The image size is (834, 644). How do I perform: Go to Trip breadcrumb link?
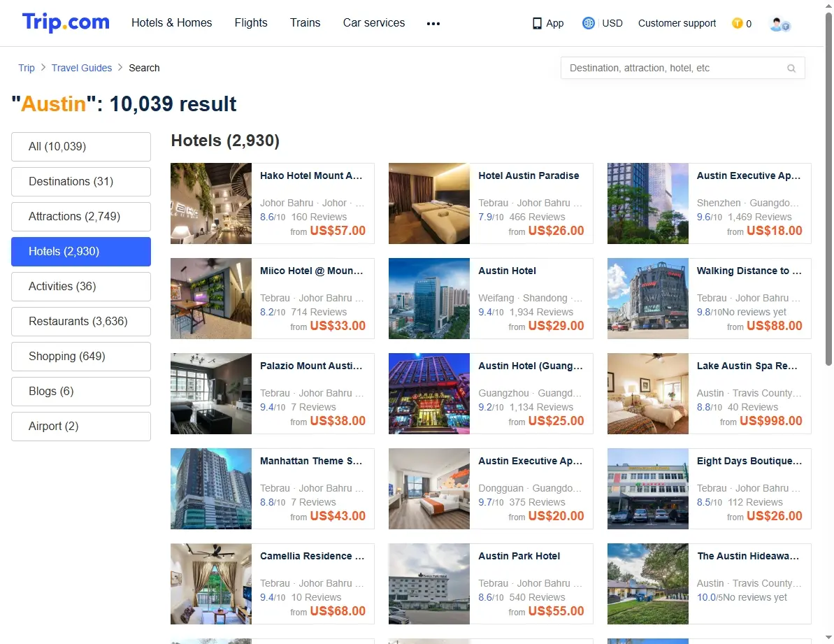27,68
